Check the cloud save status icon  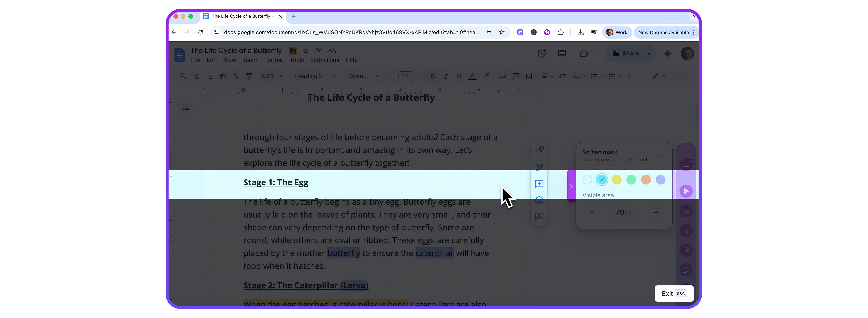(332, 51)
